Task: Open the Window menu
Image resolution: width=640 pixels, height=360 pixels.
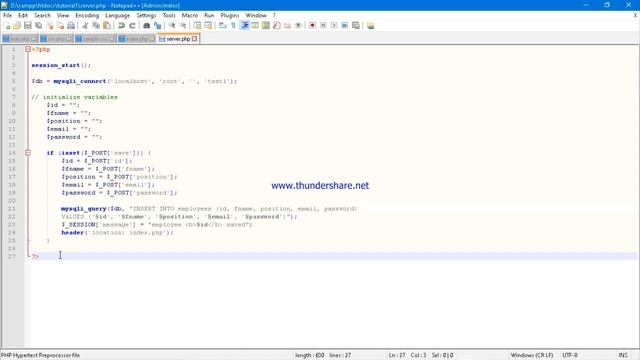Action: [256, 15]
